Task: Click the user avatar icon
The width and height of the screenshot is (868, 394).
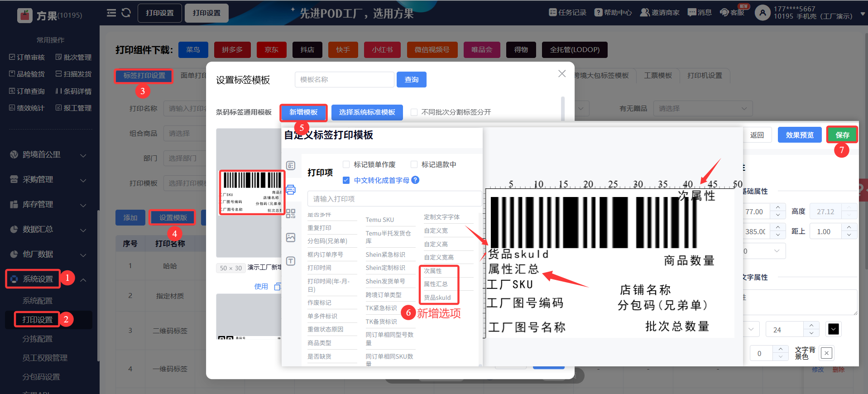Action: (763, 13)
